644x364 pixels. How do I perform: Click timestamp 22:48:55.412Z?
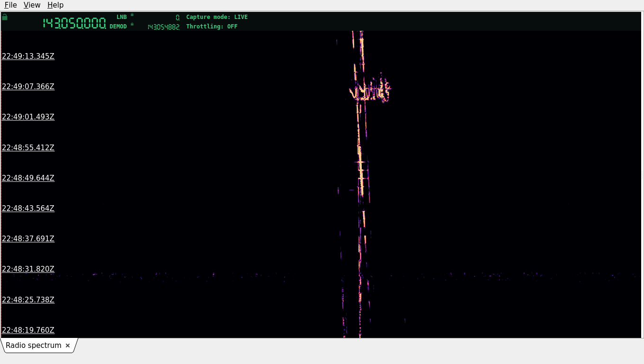28,147
